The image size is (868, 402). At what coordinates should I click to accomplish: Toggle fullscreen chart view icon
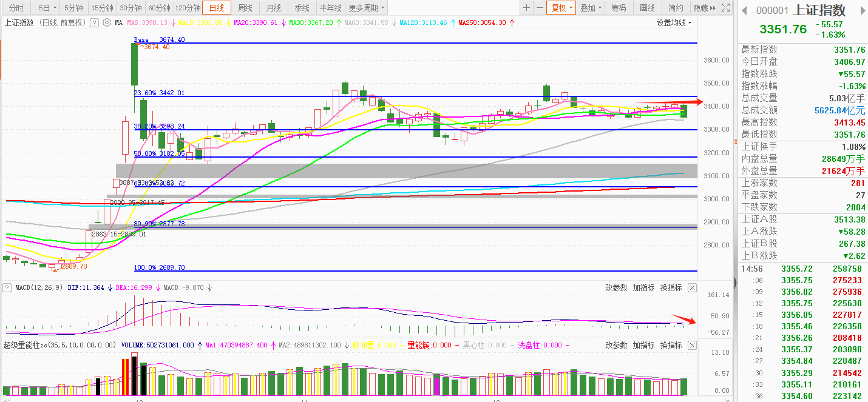[726, 8]
